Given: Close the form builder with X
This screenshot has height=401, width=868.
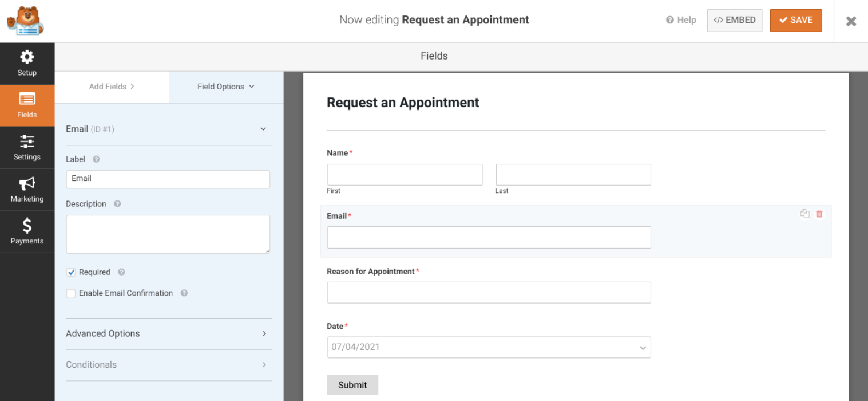Looking at the screenshot, I should [x=851, y=21].
